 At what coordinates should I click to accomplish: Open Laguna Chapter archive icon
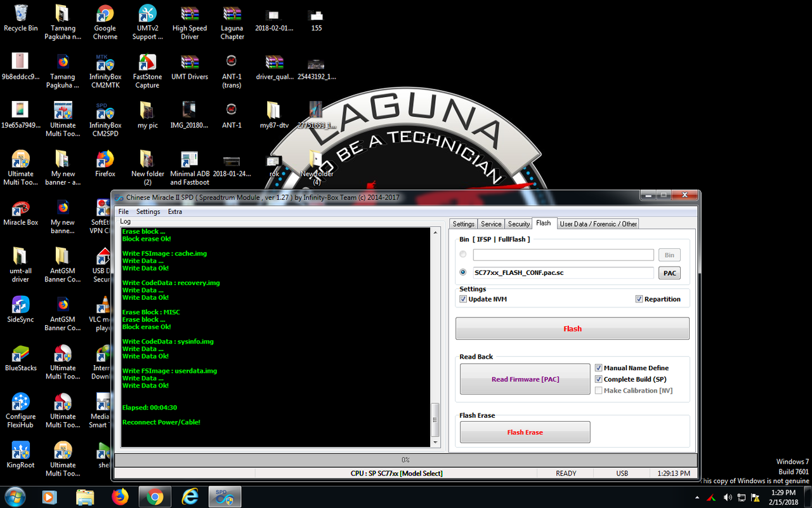coord(232,23)
